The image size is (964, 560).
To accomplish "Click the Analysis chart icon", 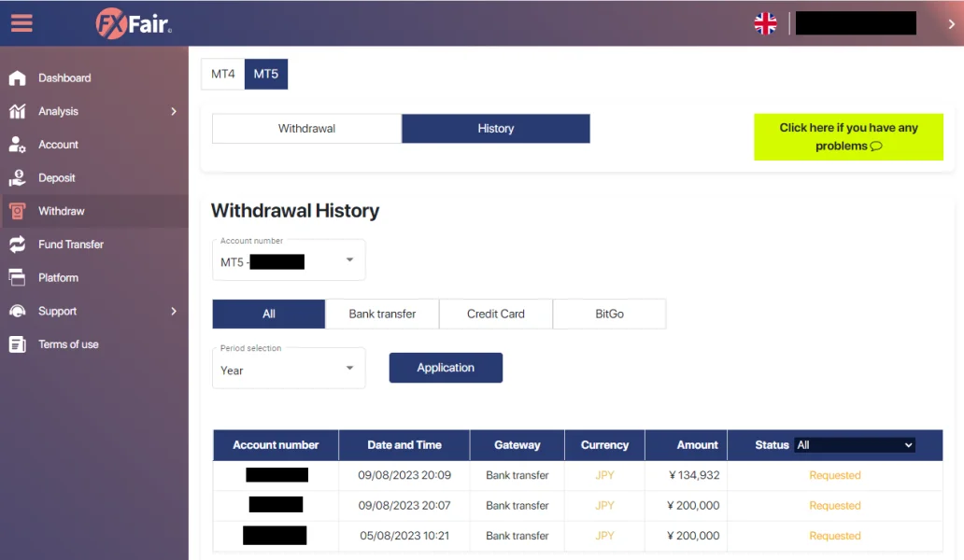I will (x=17, y=111).
